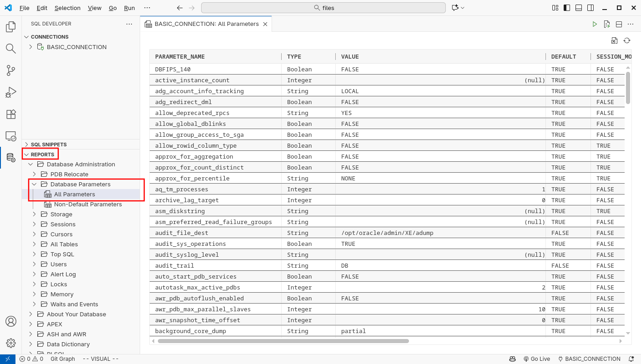Select the BASIC_CONNECTION: All Parameters tab
The image size is (641, 364).
click(206, 24)
